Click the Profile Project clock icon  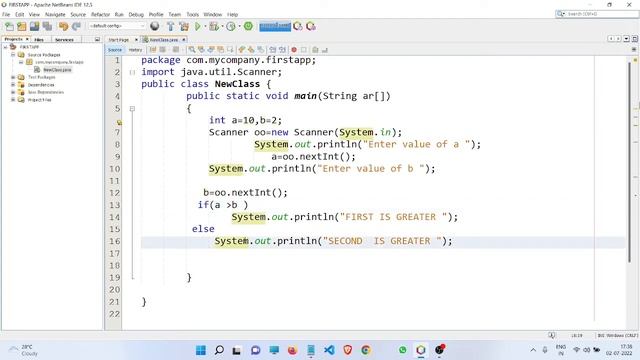click(x=231, y=27)
